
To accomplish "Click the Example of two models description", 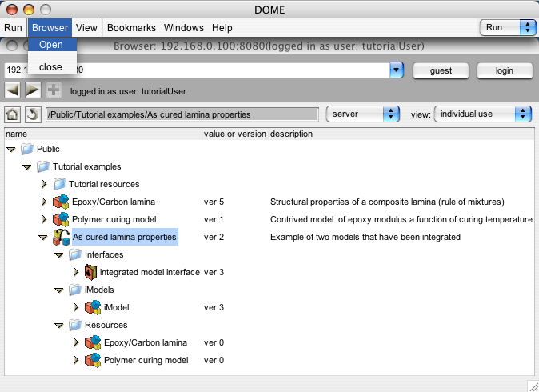I will pyautogui.click(x=365, y=237).
